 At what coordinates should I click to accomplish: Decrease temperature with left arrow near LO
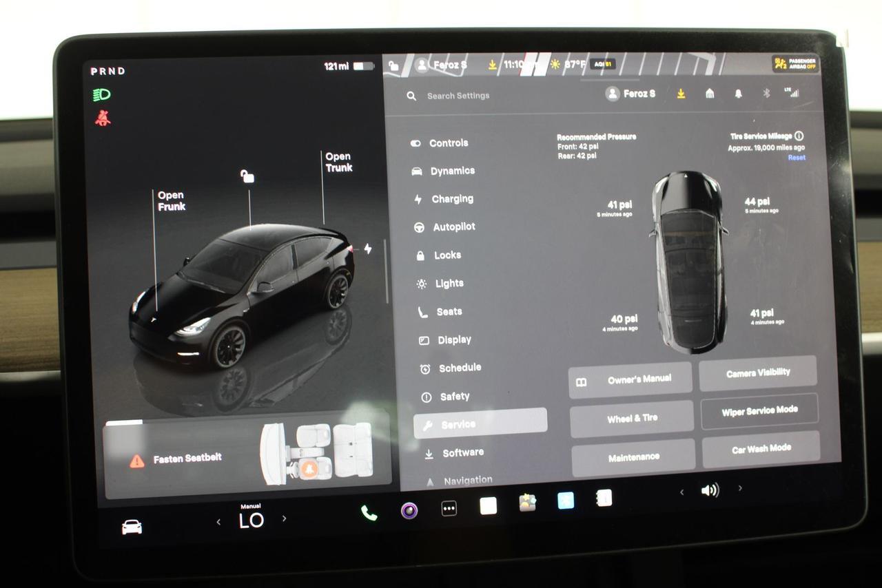coord(218,522)
